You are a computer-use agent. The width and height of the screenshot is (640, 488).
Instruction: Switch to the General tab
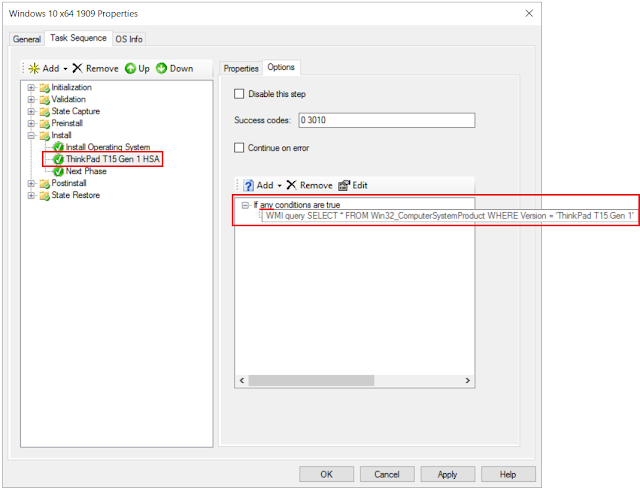pos(27,39)
